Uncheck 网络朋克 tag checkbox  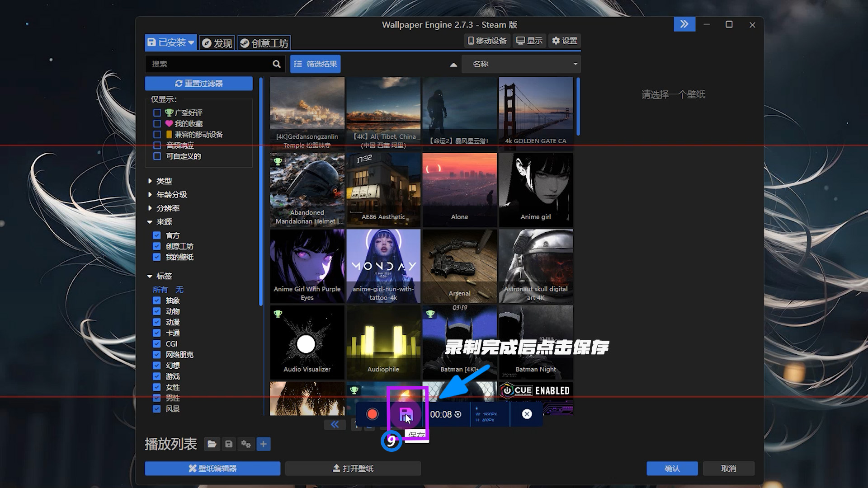coord(157,355)
